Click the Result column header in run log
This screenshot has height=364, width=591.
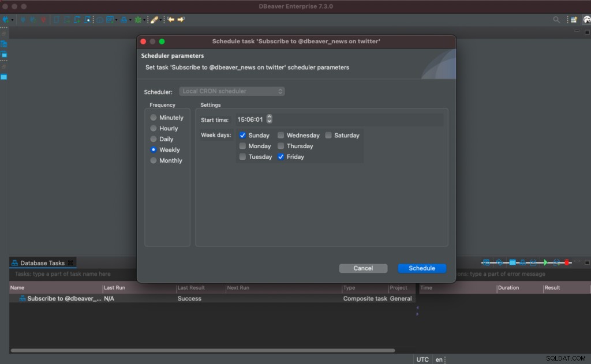567,288
